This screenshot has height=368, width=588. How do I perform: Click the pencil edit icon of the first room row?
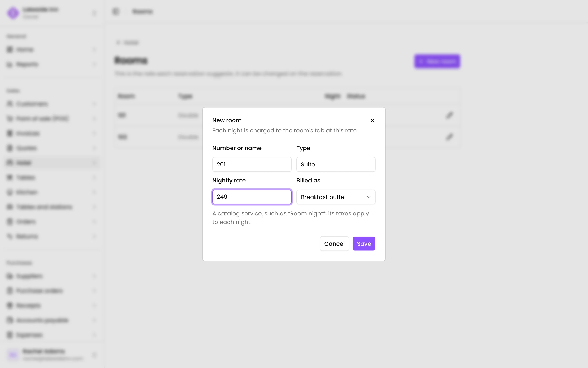point(450,115)
